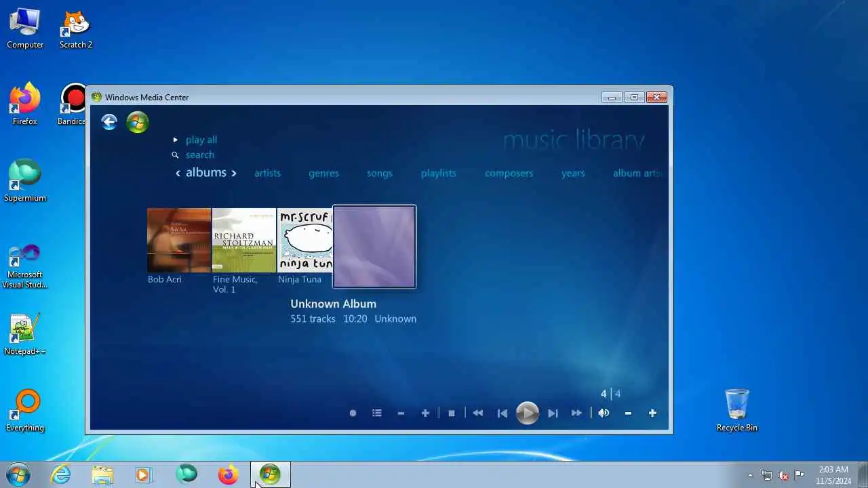868x488 pixels.
Task: Select play all in music library
Action: click(x=201, y=140)
